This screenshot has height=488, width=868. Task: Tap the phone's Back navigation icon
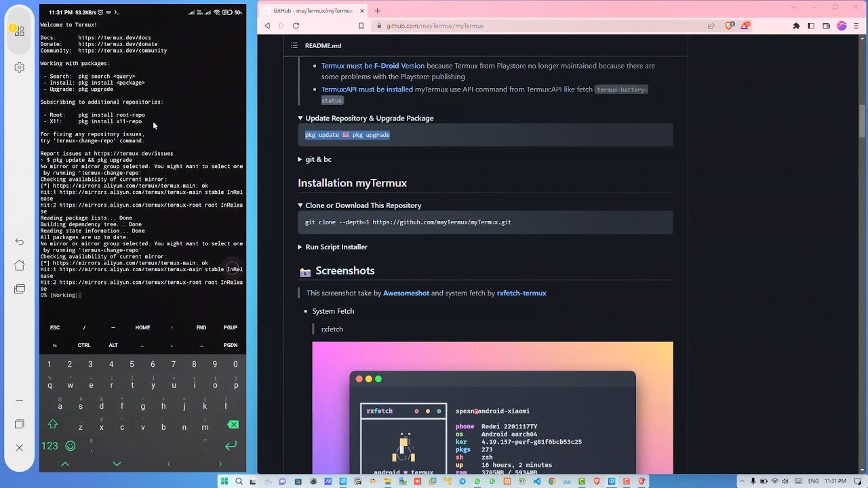19,241
